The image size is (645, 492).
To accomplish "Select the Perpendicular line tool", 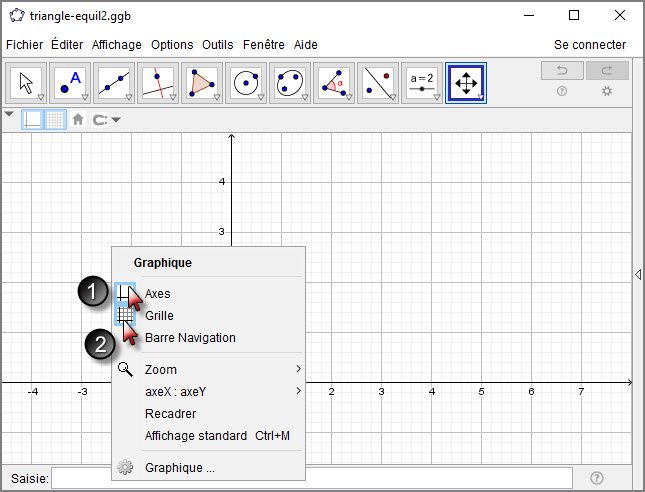I will click(158, 83).
